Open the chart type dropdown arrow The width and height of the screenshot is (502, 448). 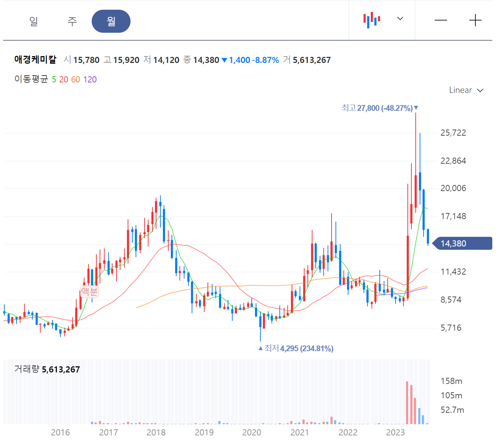coord(400,18)
